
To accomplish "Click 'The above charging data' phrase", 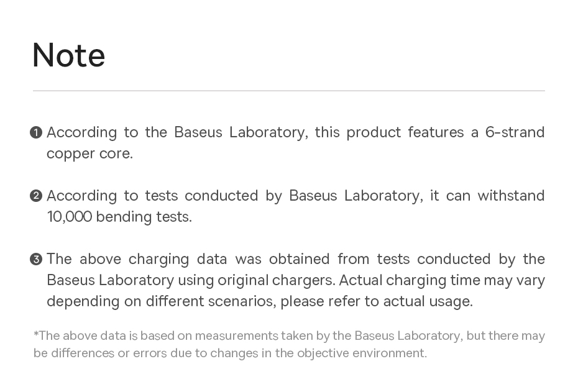I will tap(137, 259).
